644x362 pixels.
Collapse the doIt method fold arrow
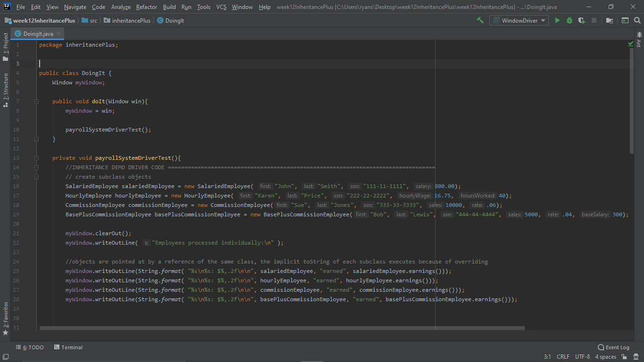36,101
